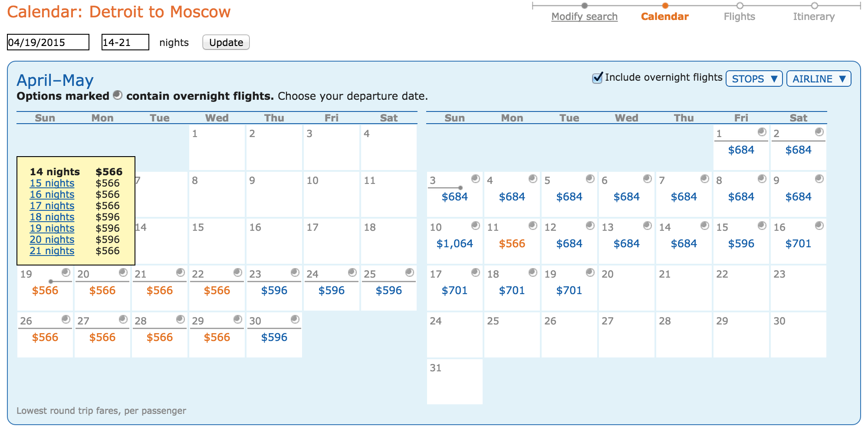This screenshot has width=868, height=439.
Task: Click overnight flight icon on April 19
Action: (66, 272)
